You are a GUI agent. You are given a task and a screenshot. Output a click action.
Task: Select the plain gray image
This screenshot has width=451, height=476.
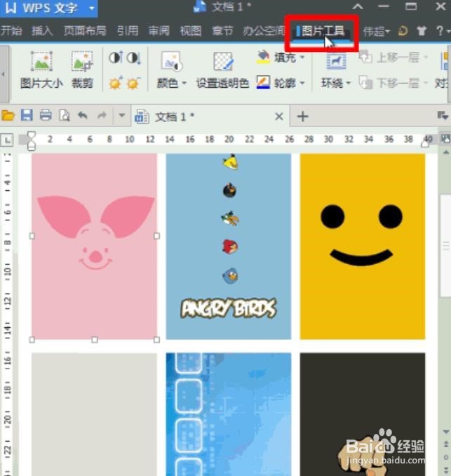(94, 414)
